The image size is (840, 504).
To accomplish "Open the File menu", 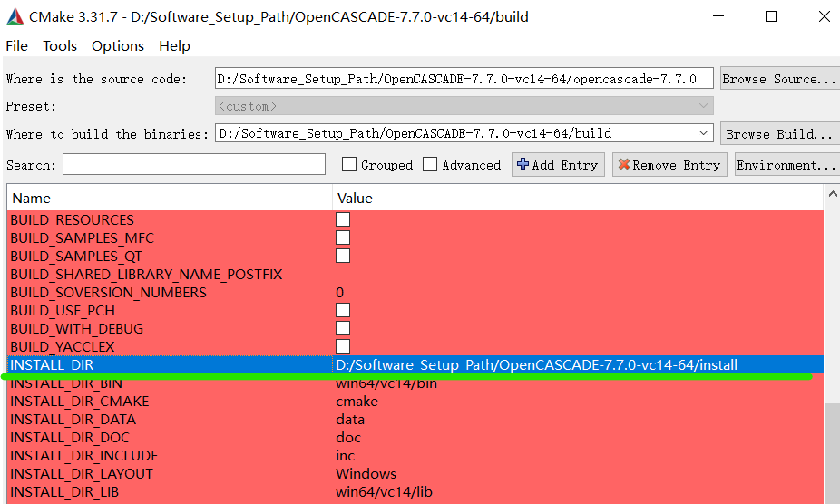I will pyautogui.click(x=16, y=46).
